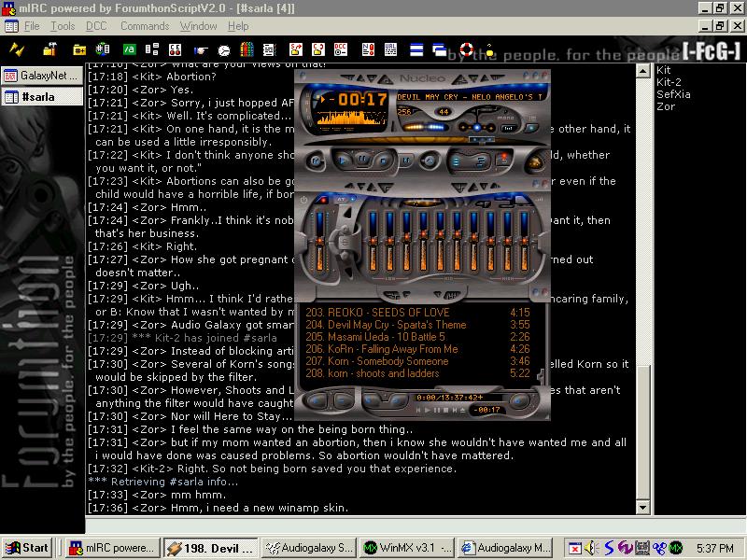Open the Commands menu
747x560 pixels.
(145, 26)
